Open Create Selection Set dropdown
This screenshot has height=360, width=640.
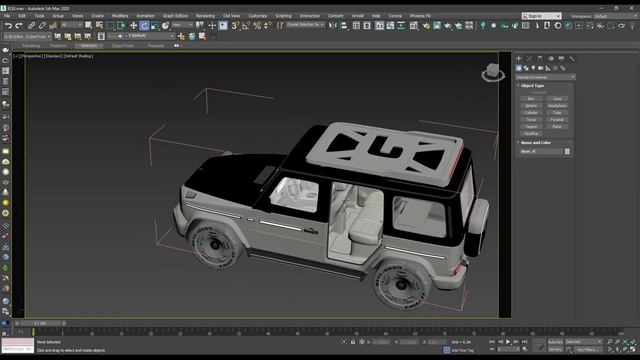click(x=305, y=25)
